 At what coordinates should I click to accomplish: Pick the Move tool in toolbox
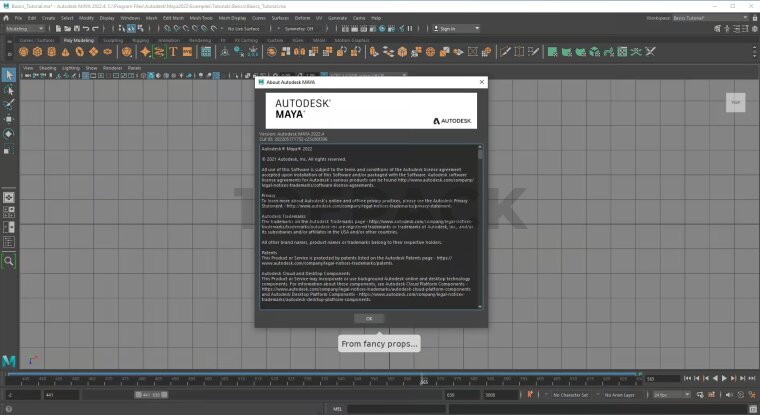pos(9,119)
